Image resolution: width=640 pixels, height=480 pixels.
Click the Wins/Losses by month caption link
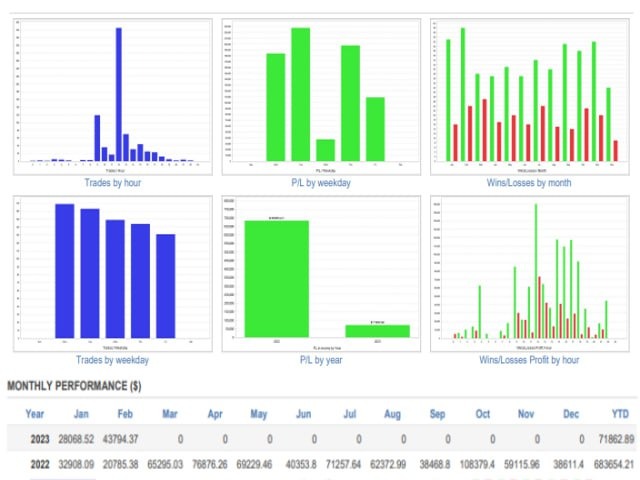[x=529, y=183]
